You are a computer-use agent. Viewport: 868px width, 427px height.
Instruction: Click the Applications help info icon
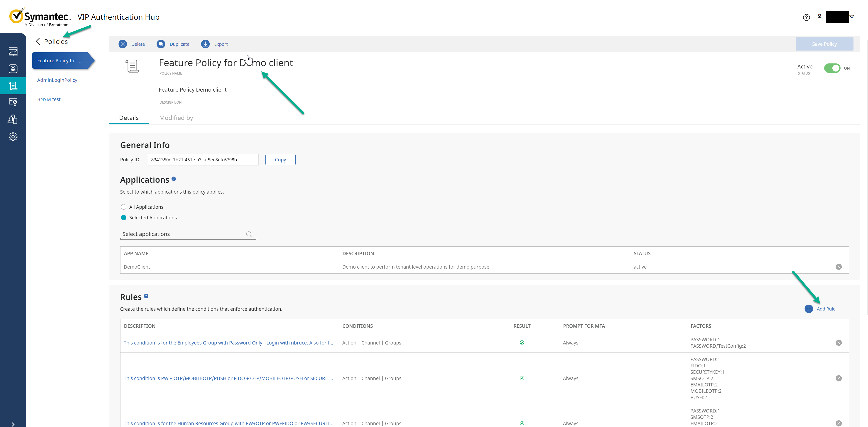coord(174,179)
